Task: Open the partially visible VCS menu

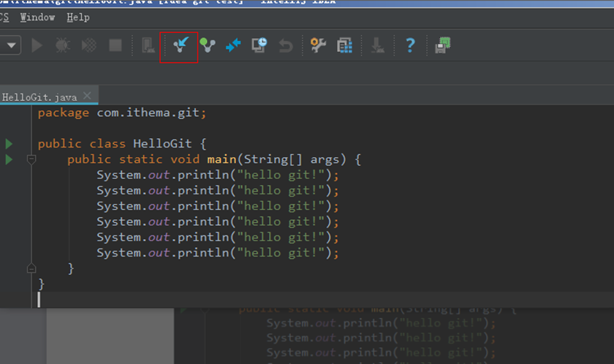Action: coord(4,18)
